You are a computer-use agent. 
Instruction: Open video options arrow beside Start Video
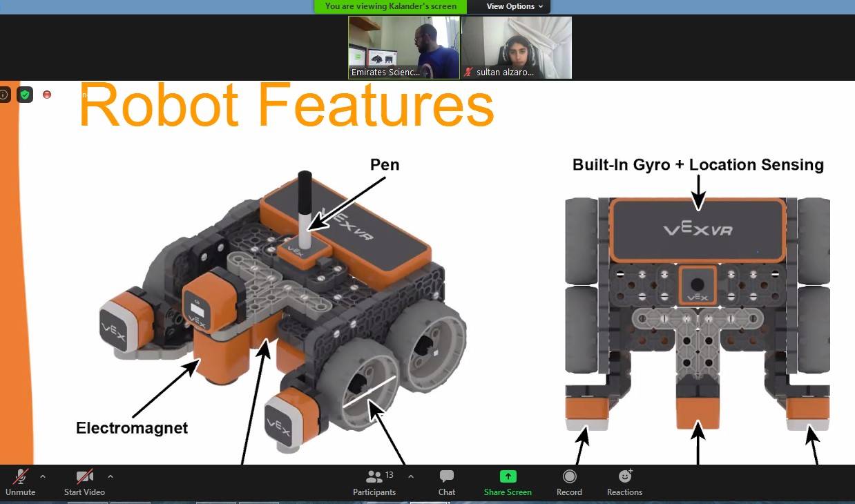(111, 476)
